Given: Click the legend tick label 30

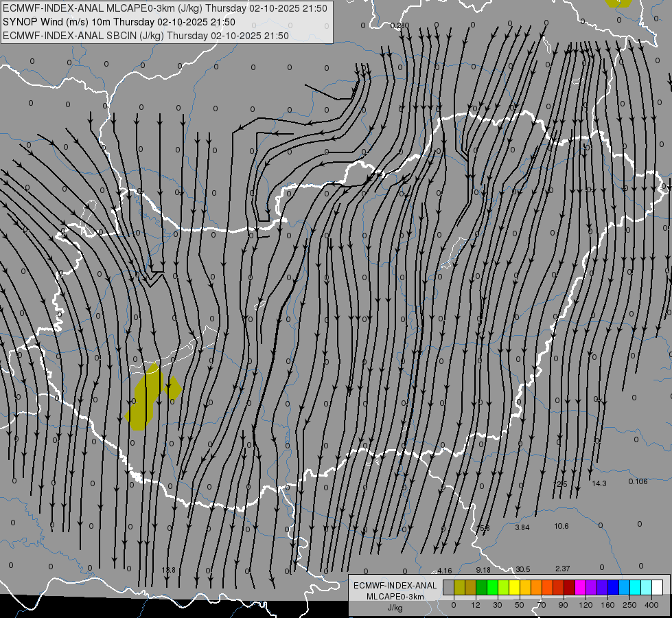Looking at the screenshot, I should click(x=498, y=605).
